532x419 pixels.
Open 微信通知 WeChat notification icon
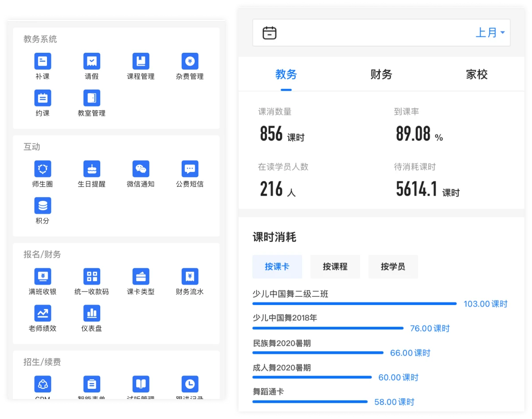point(141,169)
